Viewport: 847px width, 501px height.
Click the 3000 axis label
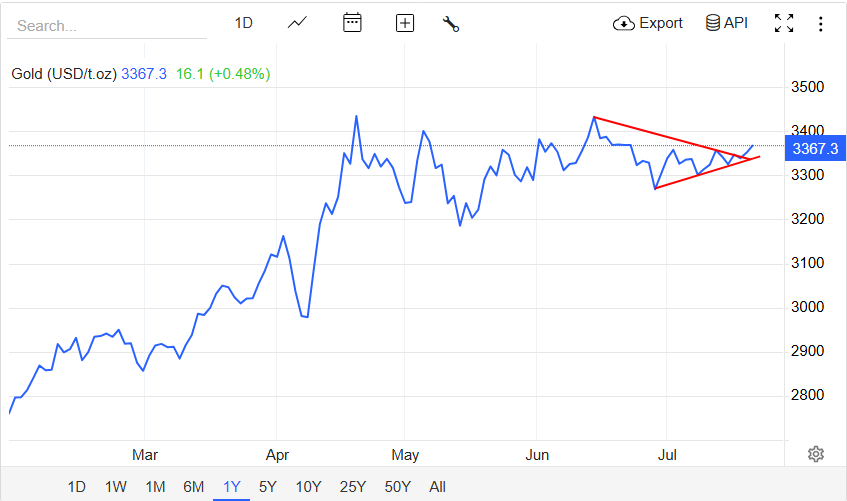pyautogui.click(x=808, y=307)
